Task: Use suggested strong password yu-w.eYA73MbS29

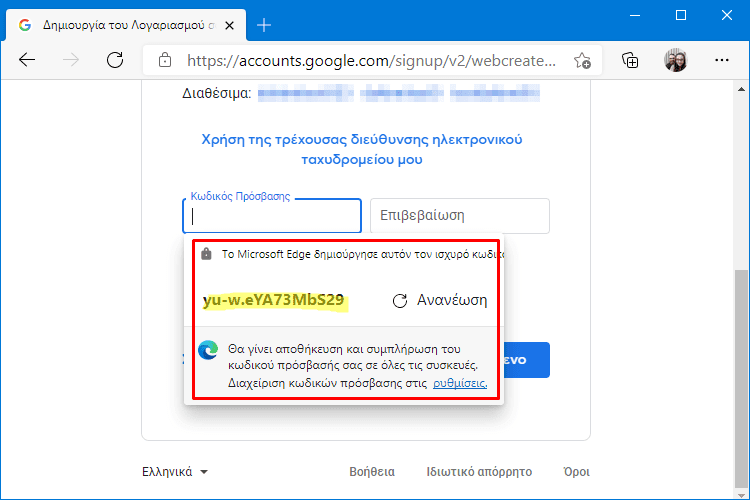Action: (x=274, y=300)
